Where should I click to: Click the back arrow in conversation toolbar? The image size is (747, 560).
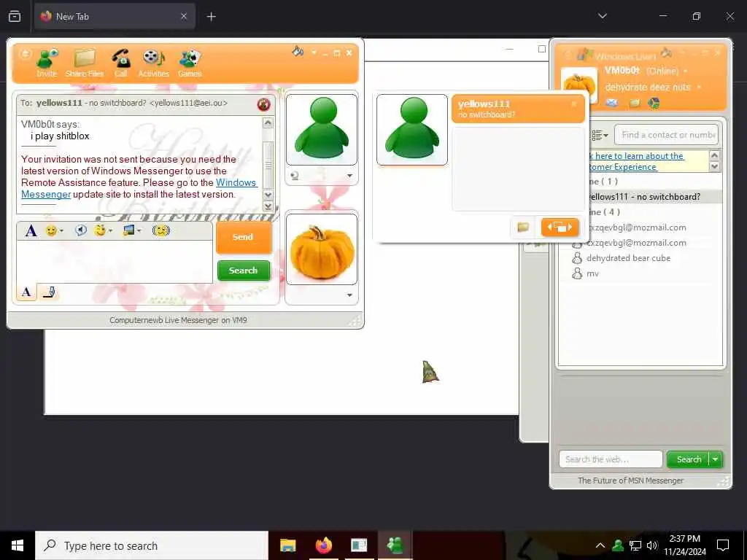pyautogui.click(x=25, y=54)
